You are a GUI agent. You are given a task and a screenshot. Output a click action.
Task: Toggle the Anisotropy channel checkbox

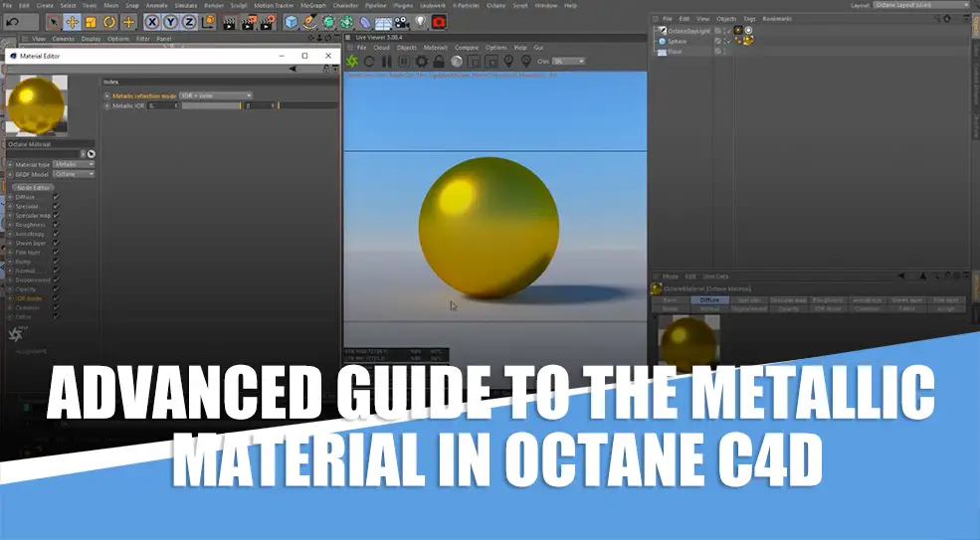[56, 234]
